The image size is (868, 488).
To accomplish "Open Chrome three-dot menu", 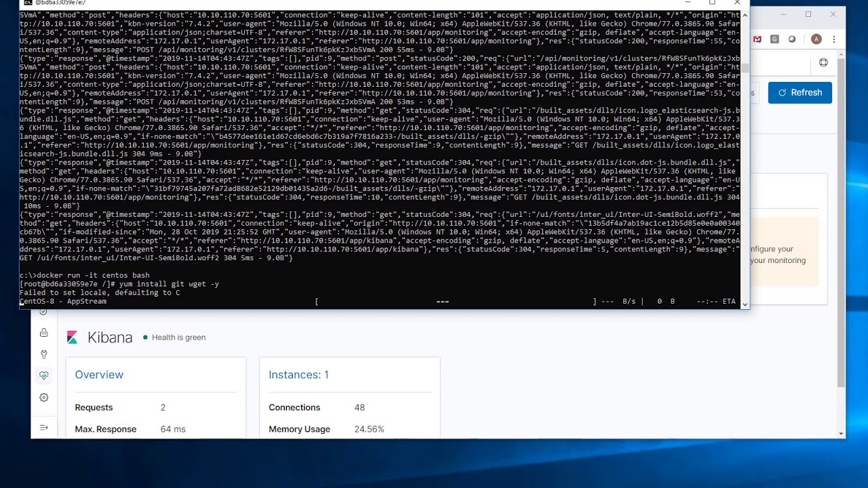I will point(834,39).
